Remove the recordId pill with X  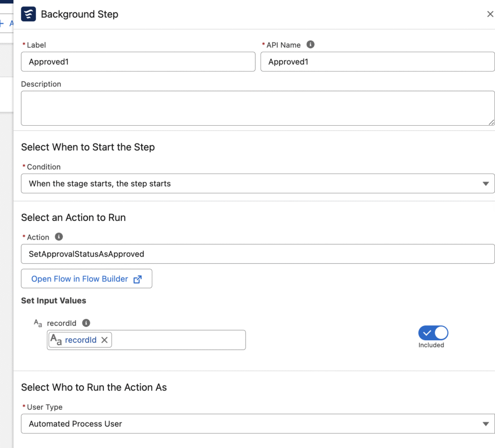coord(104,340)
